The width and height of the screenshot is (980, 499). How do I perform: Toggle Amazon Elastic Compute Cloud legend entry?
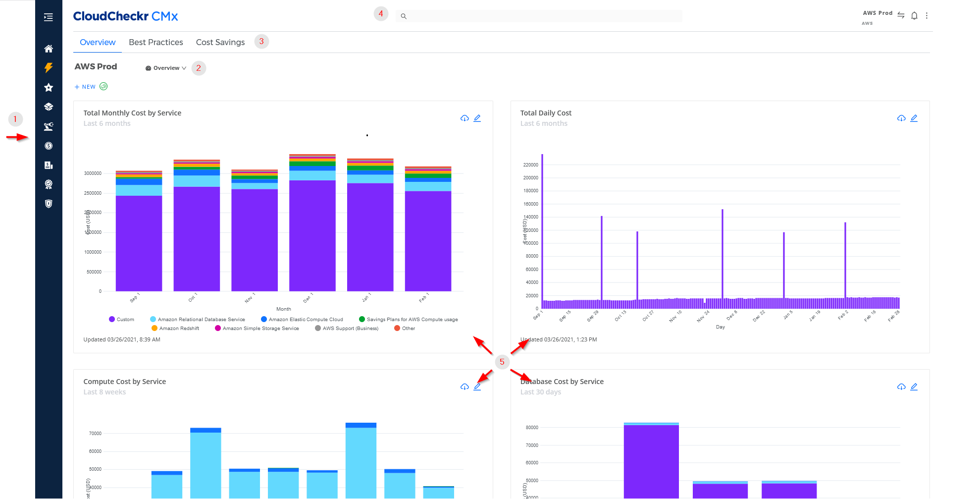302,319
